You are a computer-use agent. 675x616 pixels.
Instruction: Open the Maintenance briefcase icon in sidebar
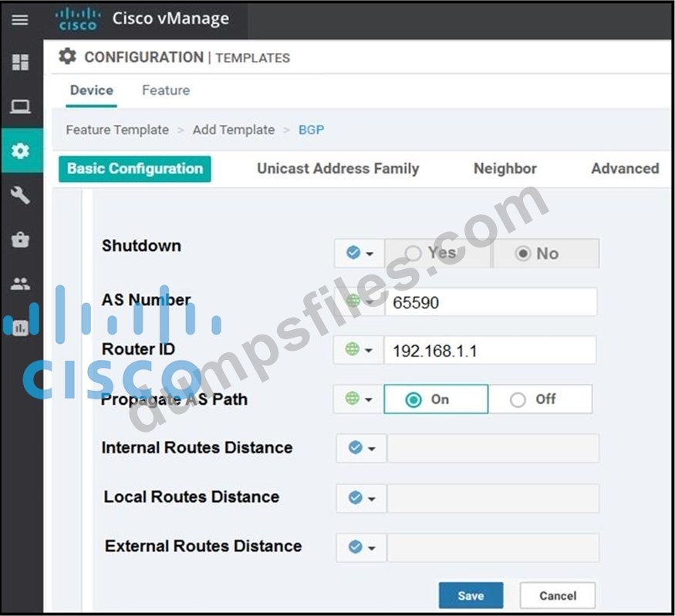point(21,240)
